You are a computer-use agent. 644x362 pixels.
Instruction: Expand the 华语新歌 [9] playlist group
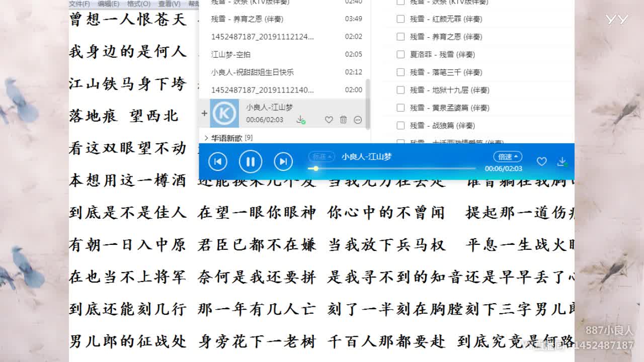[212, 137]
